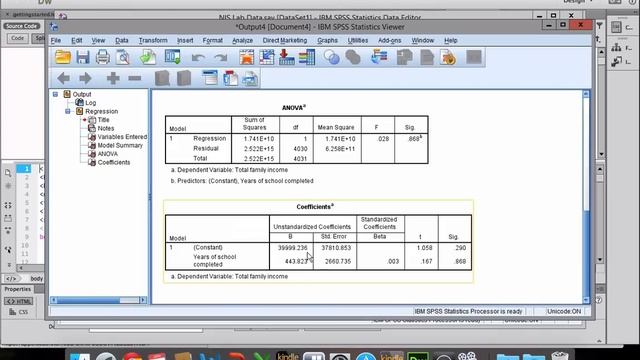
Task: Open the Transform menu
Action: [x=153, y=40]
